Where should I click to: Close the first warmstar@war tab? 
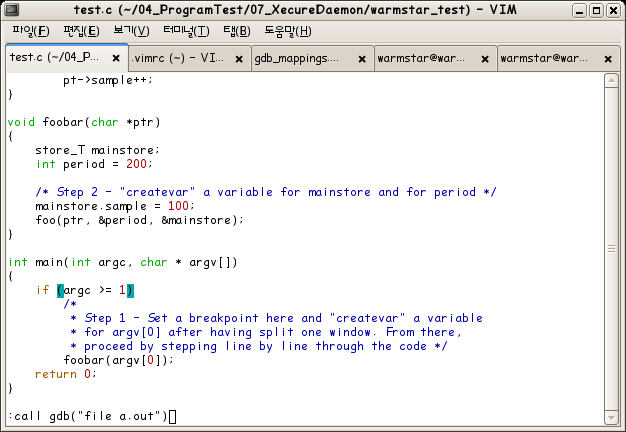(485, 59)
